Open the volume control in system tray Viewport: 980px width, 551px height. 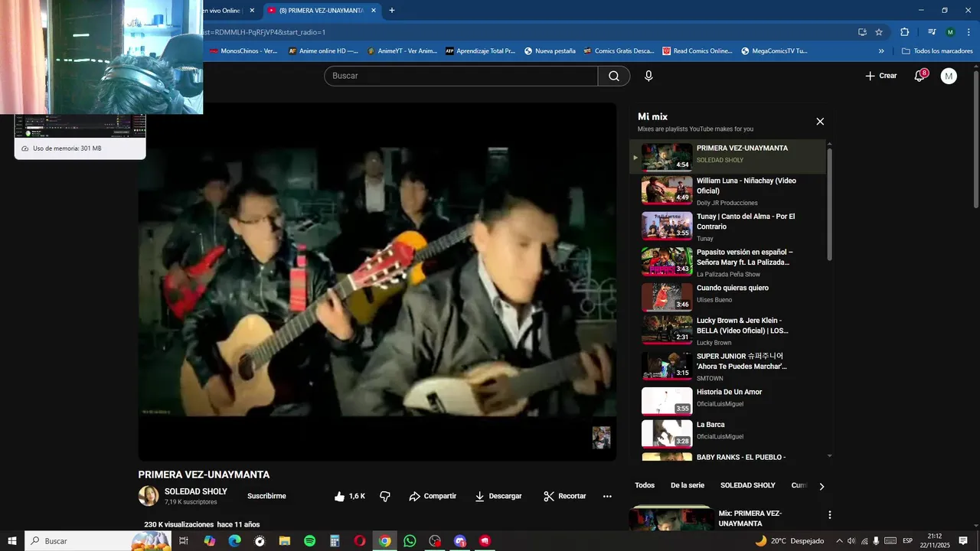[x=851, y=541]
